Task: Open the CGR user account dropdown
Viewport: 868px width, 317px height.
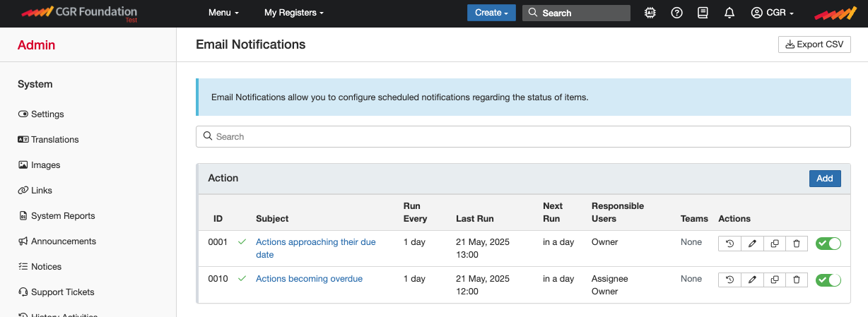Action: (x=773, y=13)
